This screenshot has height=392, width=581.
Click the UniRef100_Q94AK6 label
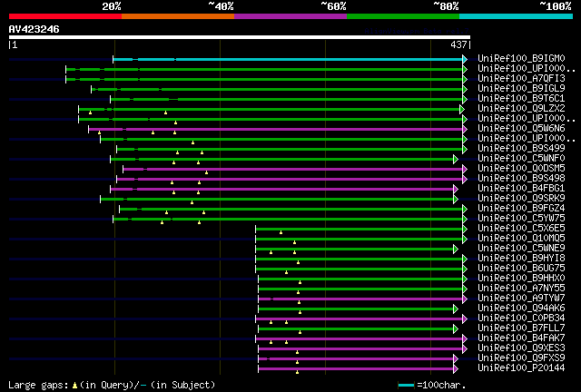(521, 309)
